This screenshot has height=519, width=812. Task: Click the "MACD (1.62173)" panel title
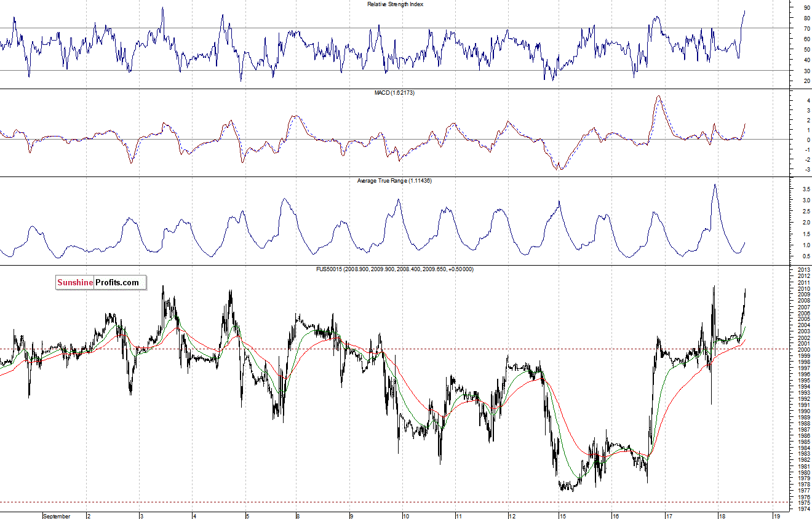[395, 92]
